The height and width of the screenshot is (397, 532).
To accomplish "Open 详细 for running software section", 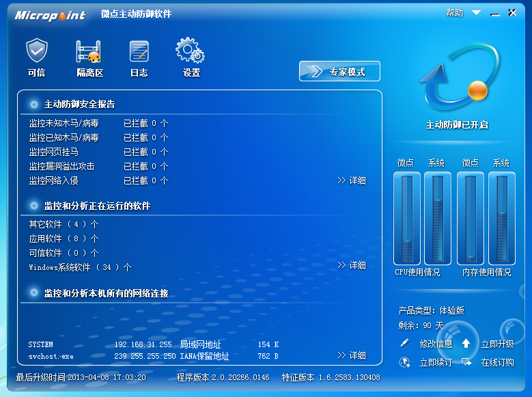I will click(352, 265).
